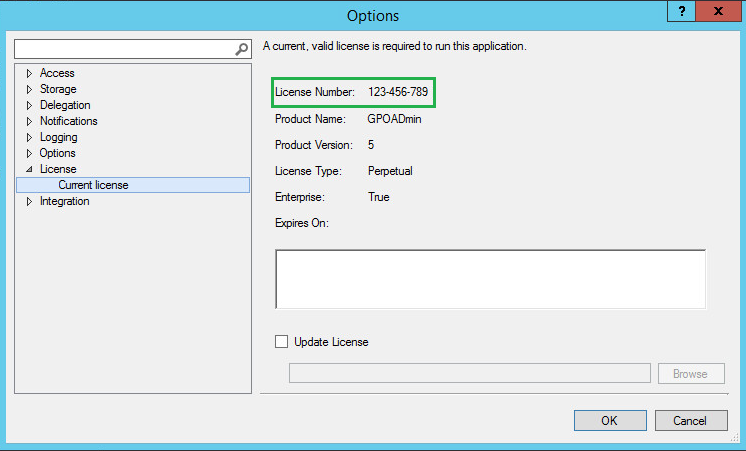Click the Browse button
Viewport: 746px width, 451px height.
(690, 374)
